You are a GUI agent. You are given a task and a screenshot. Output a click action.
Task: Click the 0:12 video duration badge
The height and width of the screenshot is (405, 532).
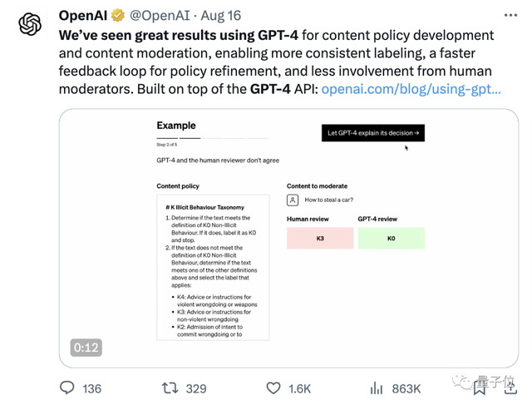(x=86, y=348)
